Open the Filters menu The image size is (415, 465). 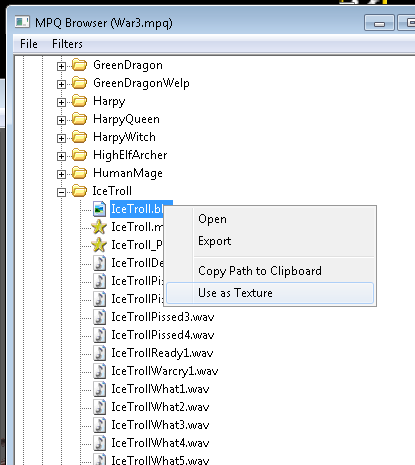[x=67, y=44]
